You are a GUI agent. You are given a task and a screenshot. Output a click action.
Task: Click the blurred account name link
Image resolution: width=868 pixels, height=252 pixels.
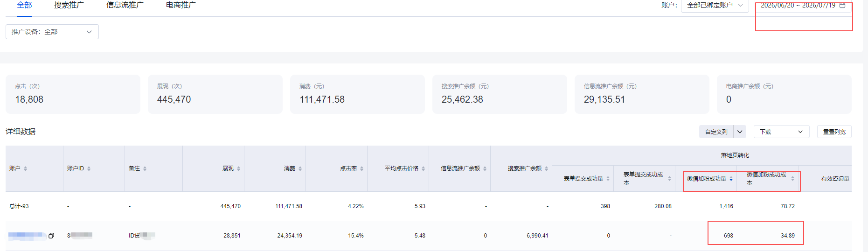click(27, 236)
